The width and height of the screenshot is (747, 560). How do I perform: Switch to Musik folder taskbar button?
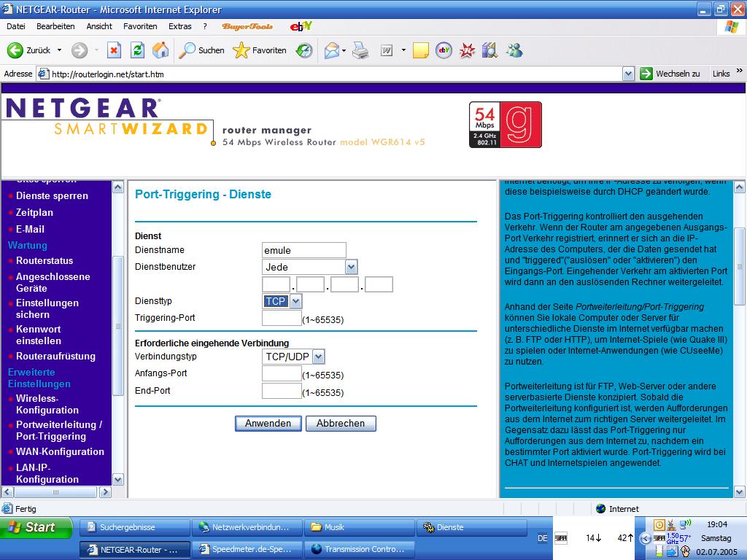tap(360, 527)
